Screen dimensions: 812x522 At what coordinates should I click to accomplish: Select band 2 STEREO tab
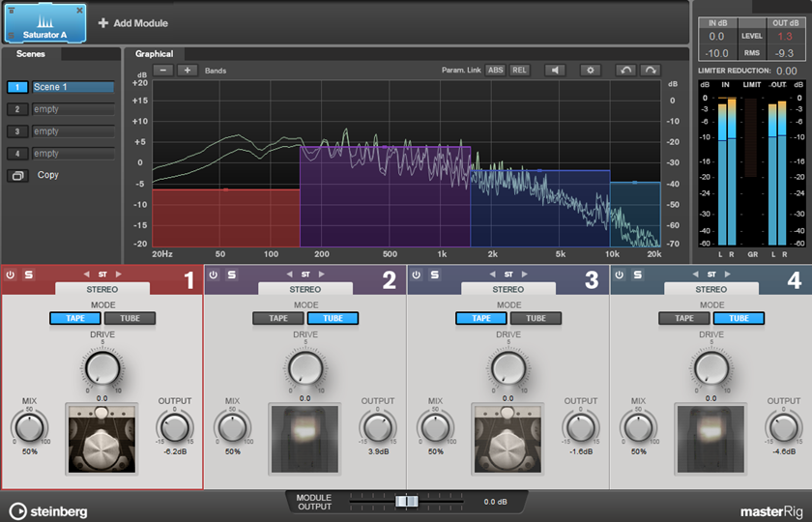pos(305,289)
